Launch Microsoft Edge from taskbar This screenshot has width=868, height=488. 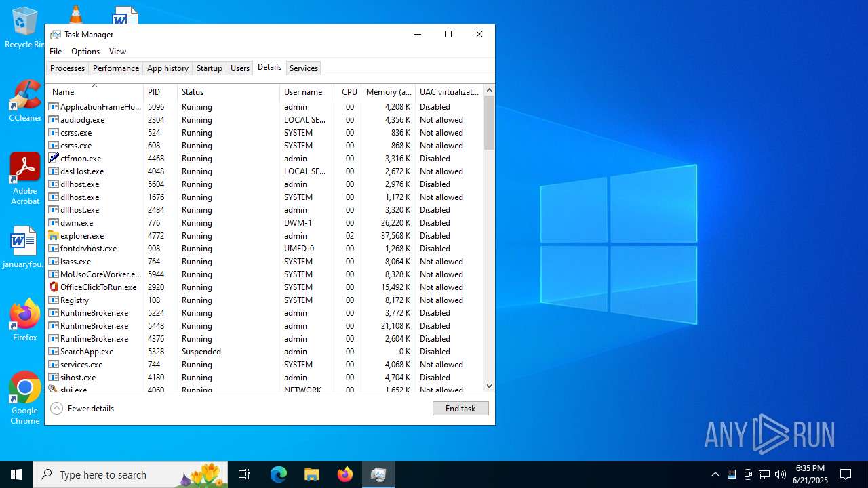click(x=279, y=474)
